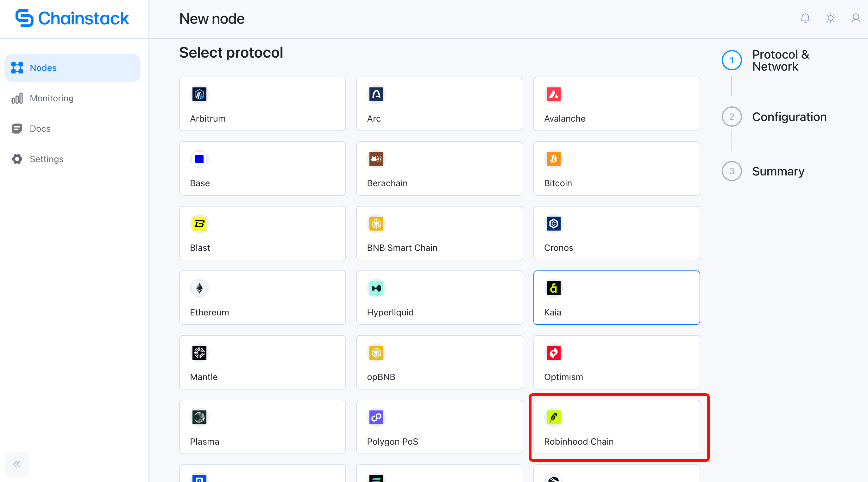
Task: Click the Mantle protocol icon
Action: pyautogui.click(x=199, y=353)
